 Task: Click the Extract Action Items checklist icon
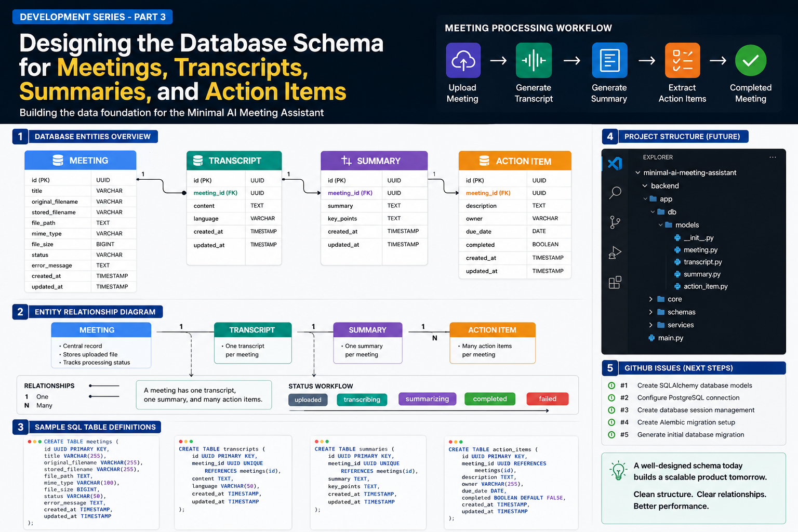tap(682, 60)
